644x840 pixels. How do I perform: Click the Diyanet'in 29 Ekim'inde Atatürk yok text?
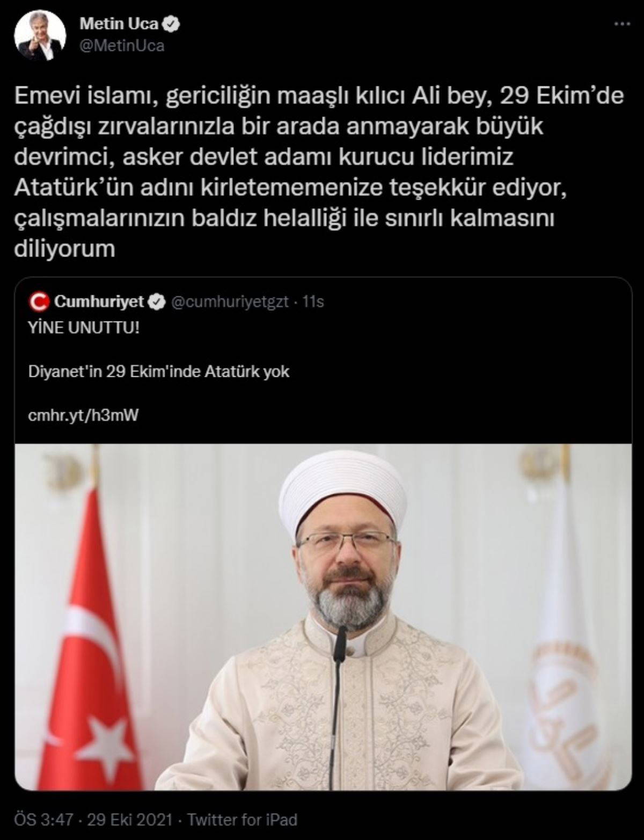tap(159, 371)
